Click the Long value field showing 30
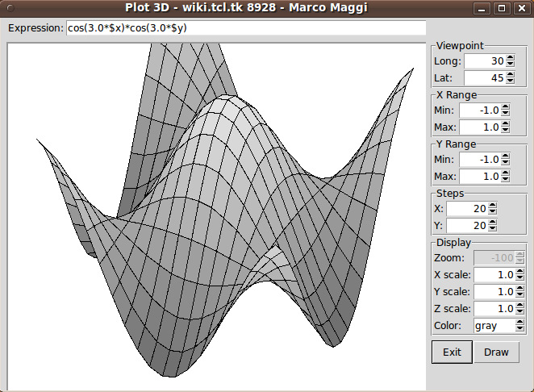This screenshot has height=392, width=534. tap(485, 61)
